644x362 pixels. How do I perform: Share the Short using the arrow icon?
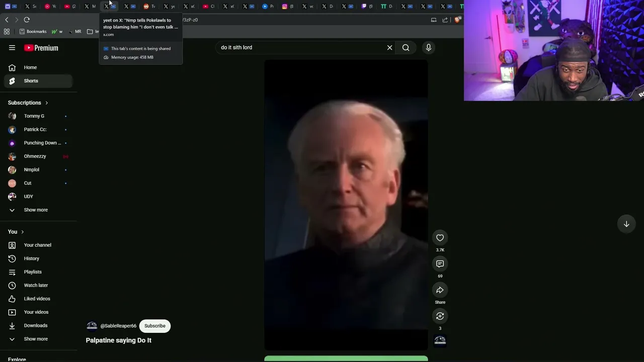click(x=440, y=290)
